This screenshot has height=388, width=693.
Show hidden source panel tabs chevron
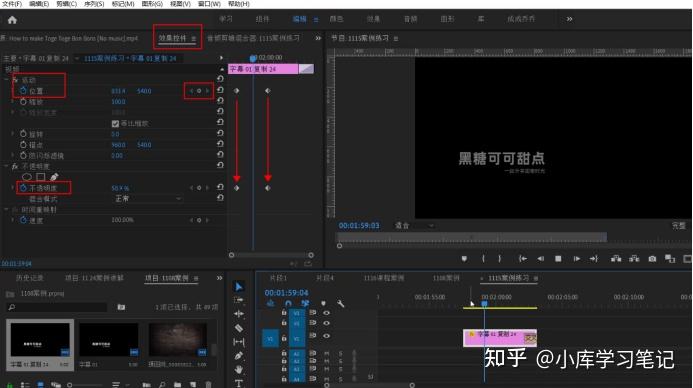click(318, 38)
